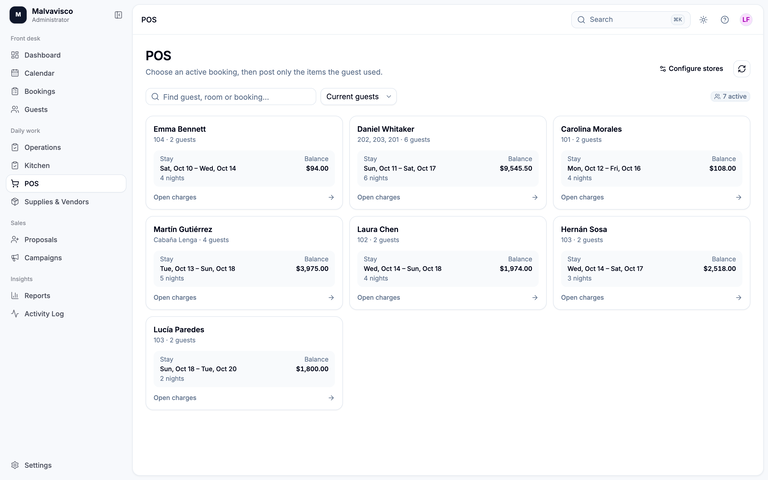Screen dimensions: 768x480
Task: Click the Reports bar chart icon
Action: point(15,295)
